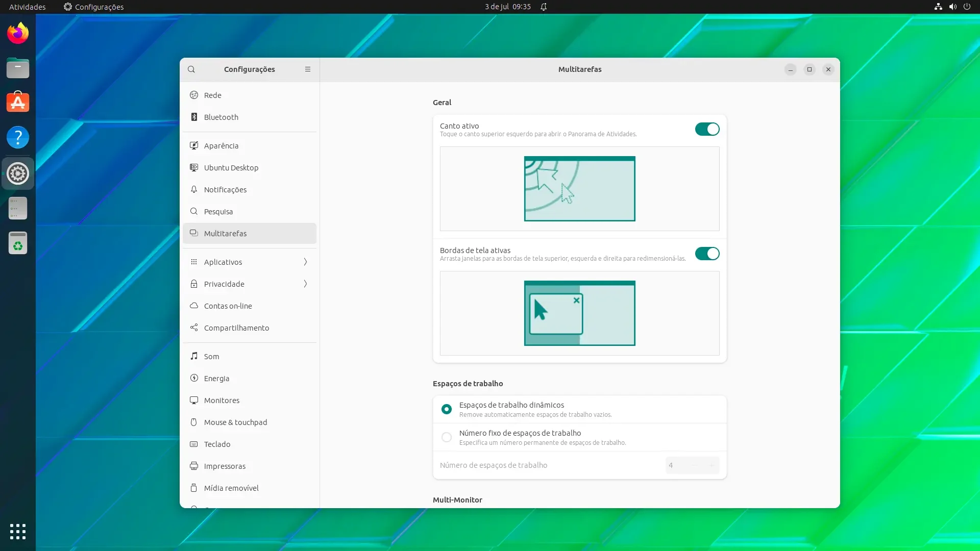Image resolution: width=980 pixels, height=551 pixels.
Task: Click the Ubuntu Desktop icon in sidebar
Action: (x=194, y=167)
